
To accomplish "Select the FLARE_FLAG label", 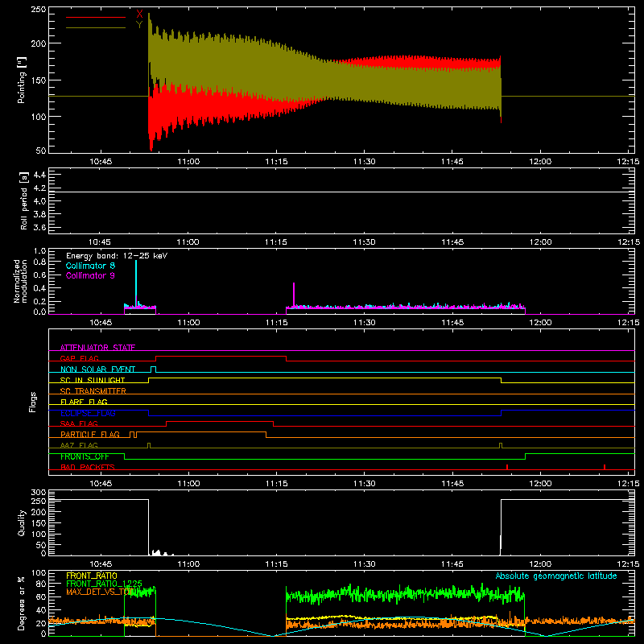I will pos(84,402).
